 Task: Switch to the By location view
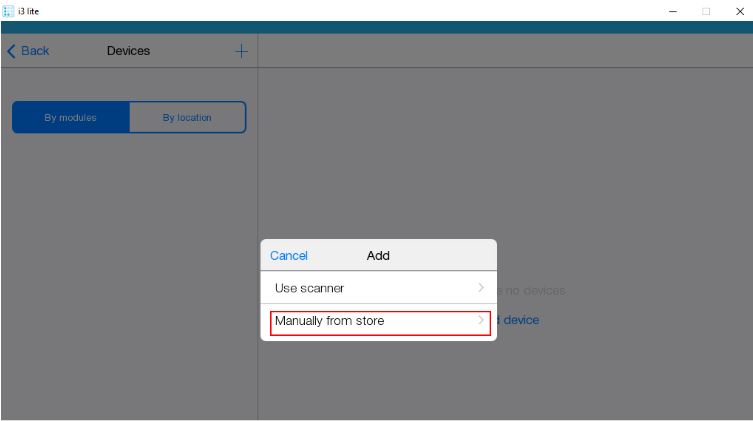coord(187,117)
